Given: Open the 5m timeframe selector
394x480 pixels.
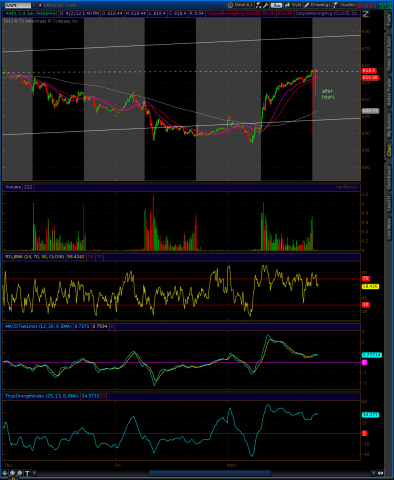Looking at the screenshot, I should point(276,5).
